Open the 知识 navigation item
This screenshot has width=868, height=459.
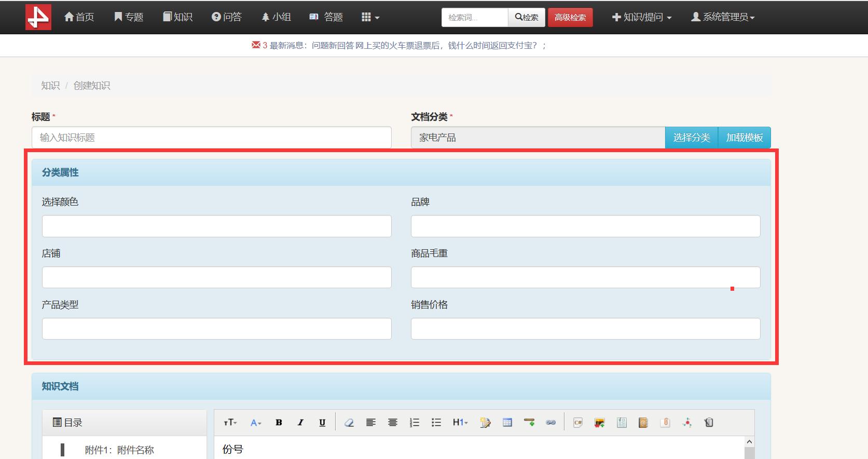[x=178, y=17]
